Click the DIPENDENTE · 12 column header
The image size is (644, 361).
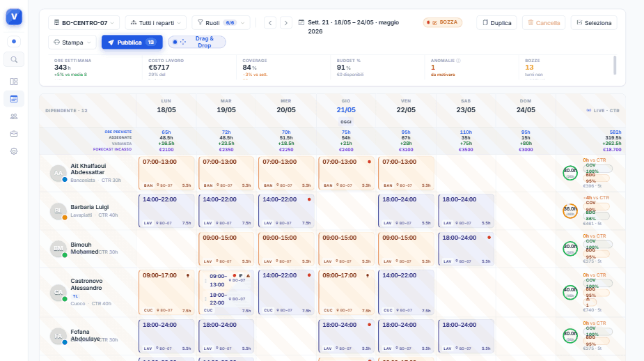tap(67, 111)
